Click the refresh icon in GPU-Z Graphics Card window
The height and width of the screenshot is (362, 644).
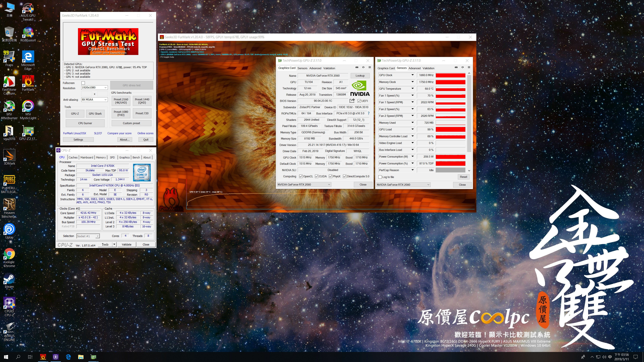point(363,67)
